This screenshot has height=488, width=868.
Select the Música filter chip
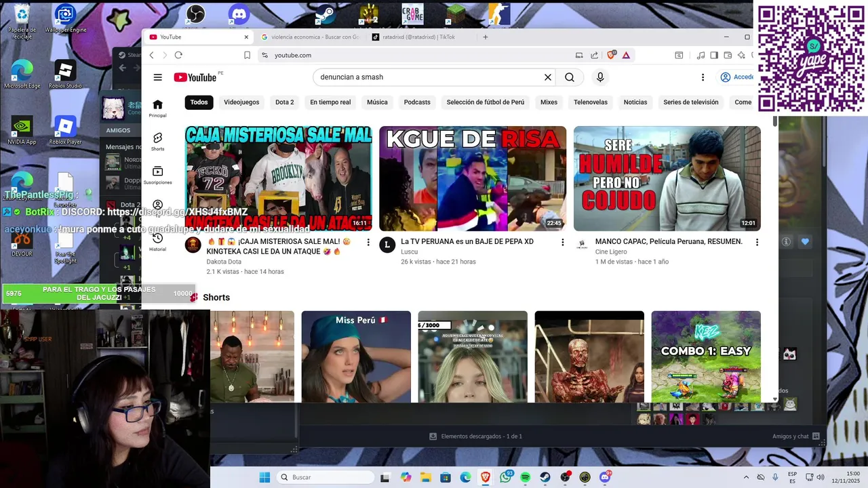point(377,102)
